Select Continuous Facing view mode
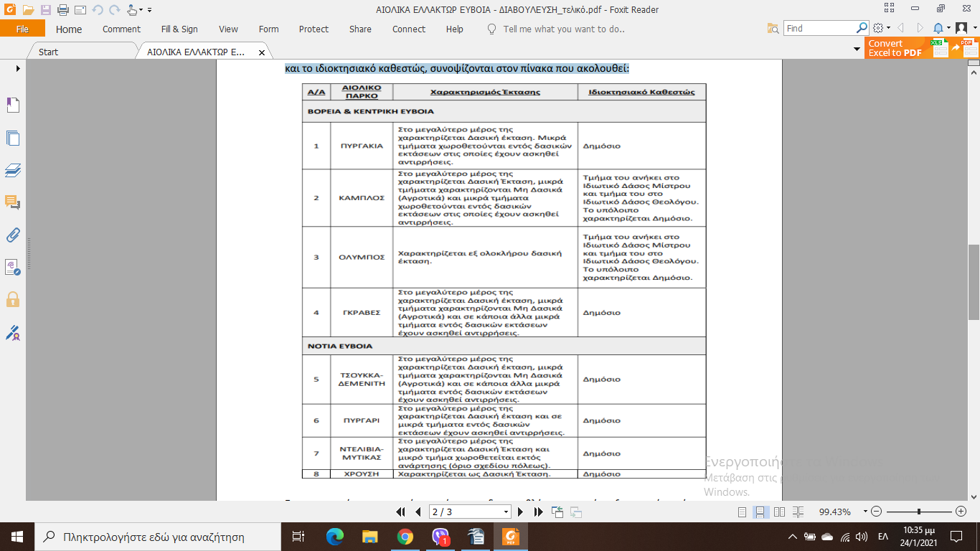The width and height of the screenshot is (980, 551). (798, 512)
